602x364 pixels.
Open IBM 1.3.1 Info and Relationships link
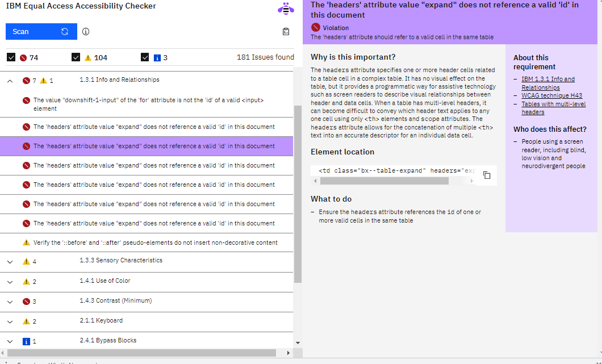point(548,83)
